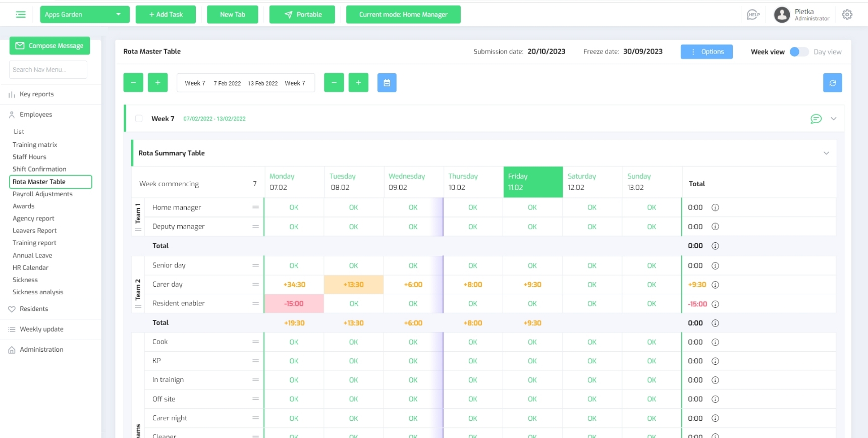Click the hamburger menu icon
The height and width of the screenshot is (438, 868).
[x=21, y=15]
